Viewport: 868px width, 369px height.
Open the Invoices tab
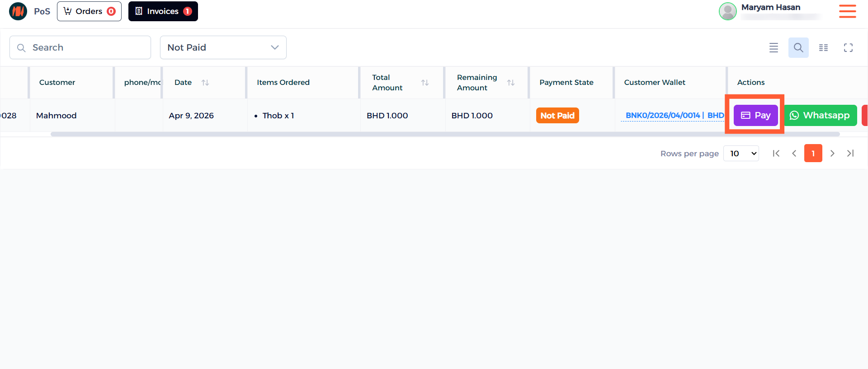163,11
